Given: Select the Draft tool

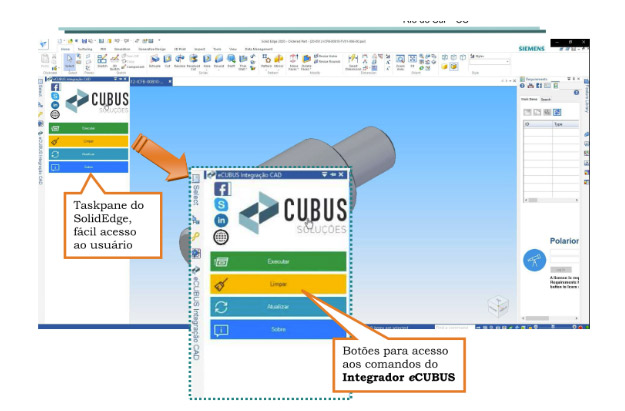Looking at the screenshot, I should (x=231, y=61).
